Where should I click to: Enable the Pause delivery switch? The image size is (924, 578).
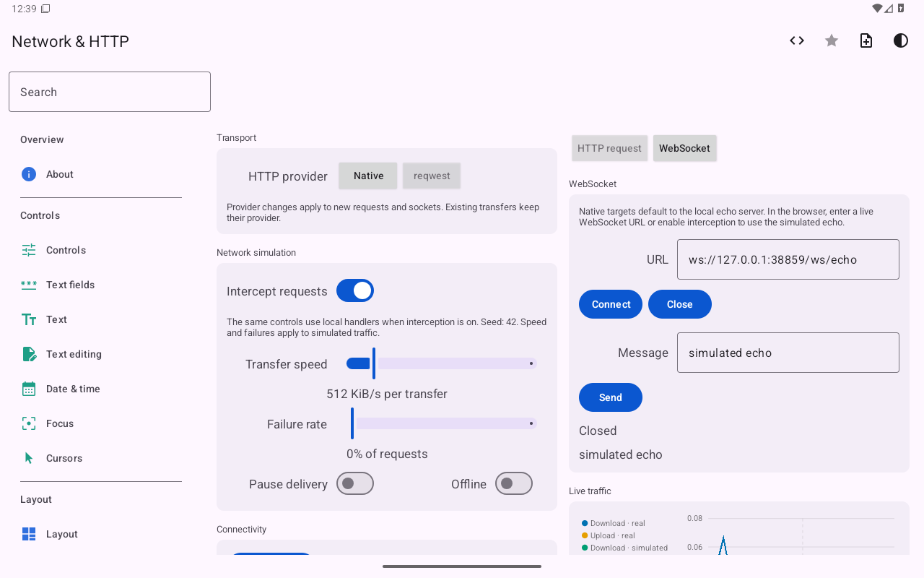(x=355, y=483)
